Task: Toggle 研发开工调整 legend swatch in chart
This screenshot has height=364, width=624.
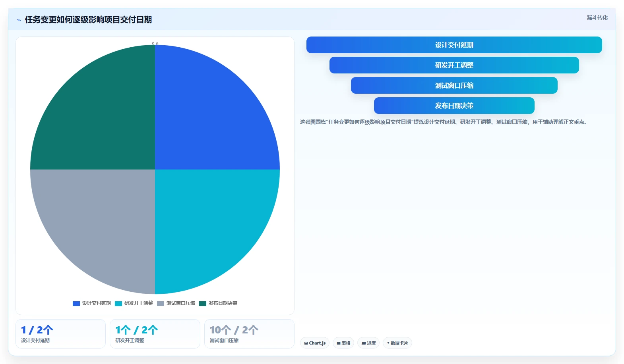Action: [118, 303]
